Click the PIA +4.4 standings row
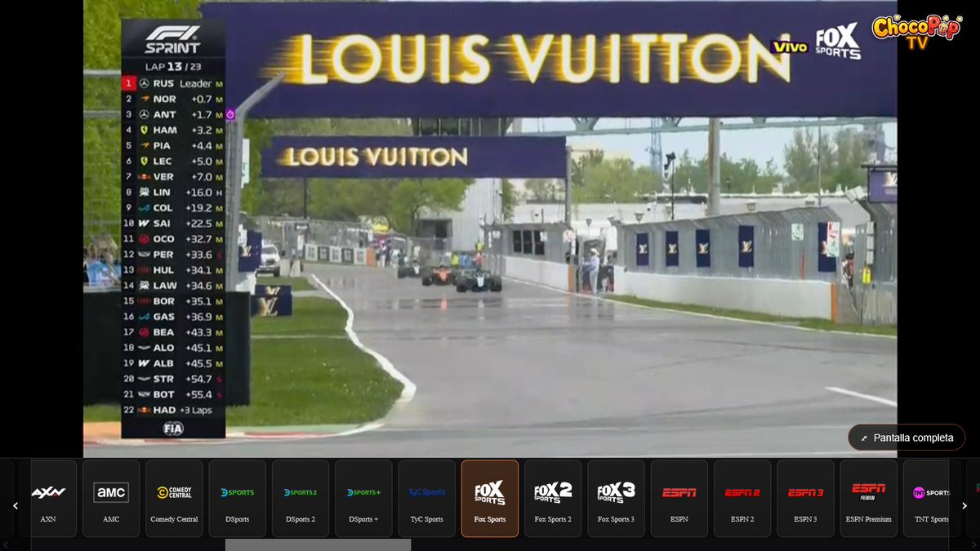 [x=173, y=145]
